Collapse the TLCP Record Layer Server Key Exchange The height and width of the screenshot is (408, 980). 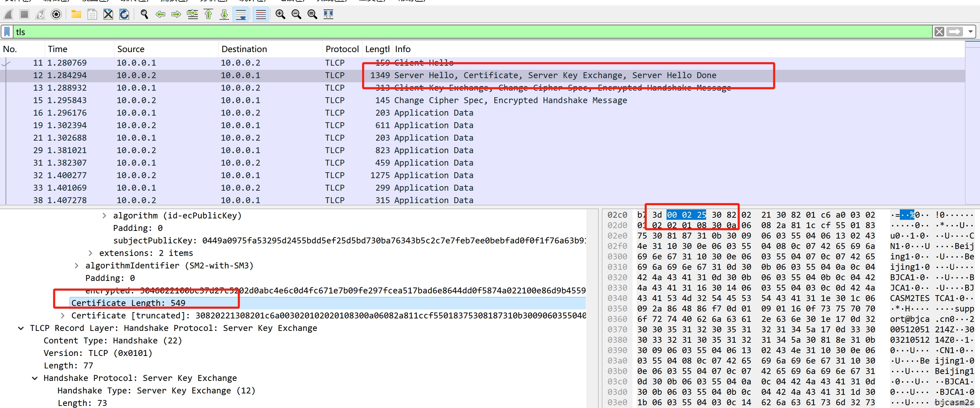[21, 328]
